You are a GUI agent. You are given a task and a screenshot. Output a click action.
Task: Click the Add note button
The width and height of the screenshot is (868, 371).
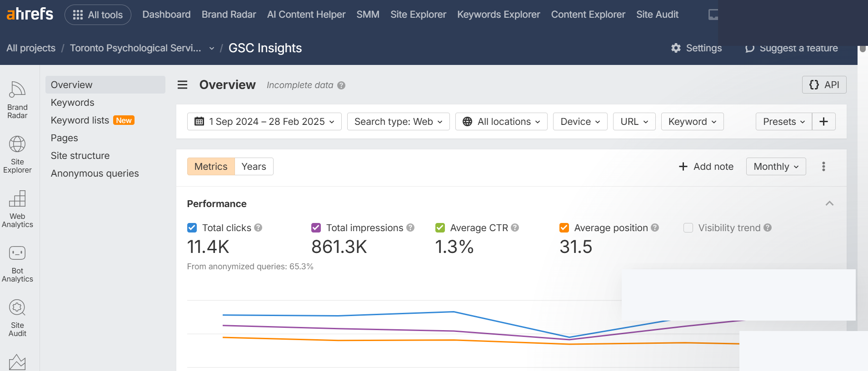(x=706, y=166)
